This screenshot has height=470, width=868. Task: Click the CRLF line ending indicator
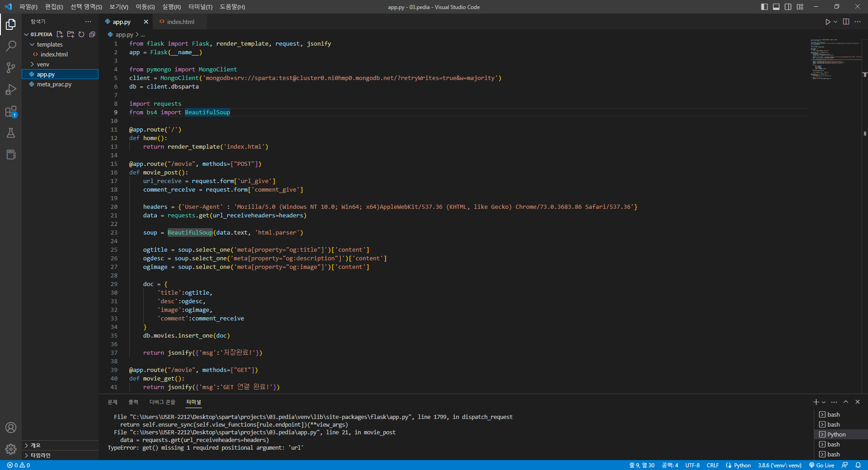[x=713, y=465]
